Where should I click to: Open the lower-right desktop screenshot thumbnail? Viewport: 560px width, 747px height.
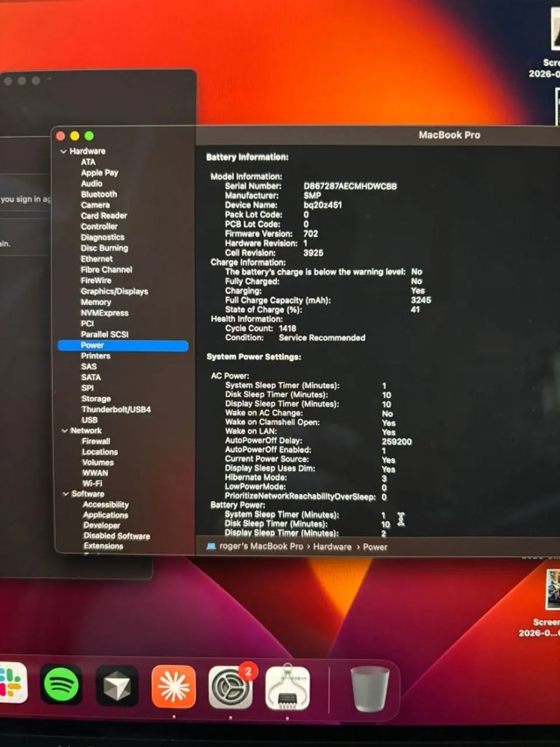pos(553,589)
